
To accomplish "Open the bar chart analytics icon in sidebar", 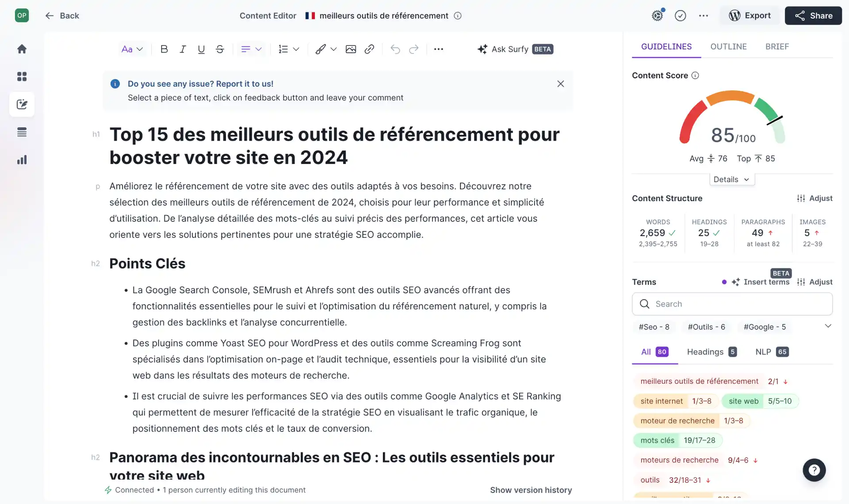I will [22, 160].
